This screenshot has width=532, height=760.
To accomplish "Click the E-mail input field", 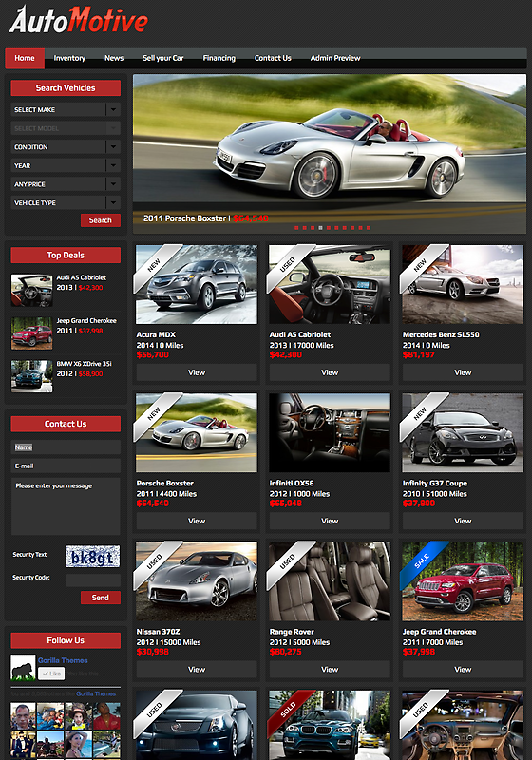I will click(x=66, y=465).
